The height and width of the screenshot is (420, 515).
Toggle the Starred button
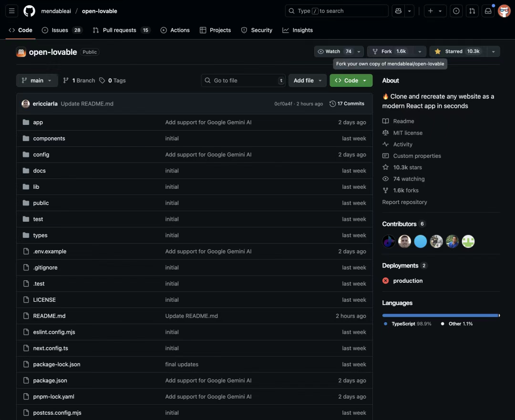coord(458,51)
